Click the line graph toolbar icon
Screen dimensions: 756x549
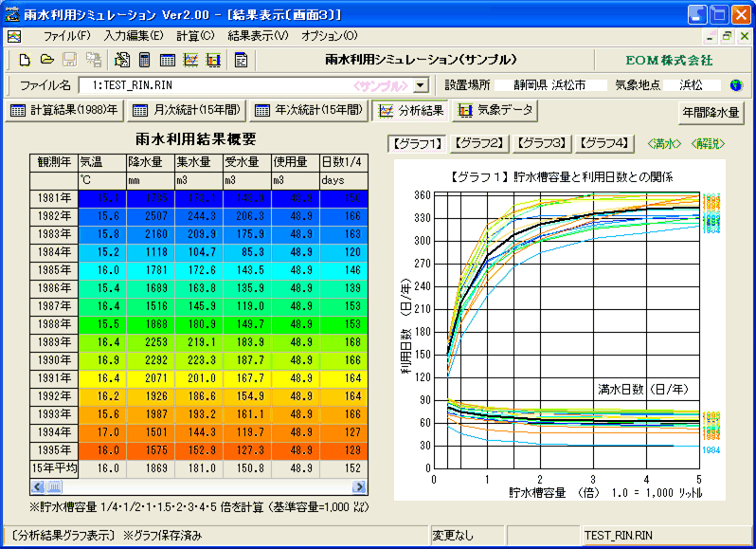pos(191,60)
